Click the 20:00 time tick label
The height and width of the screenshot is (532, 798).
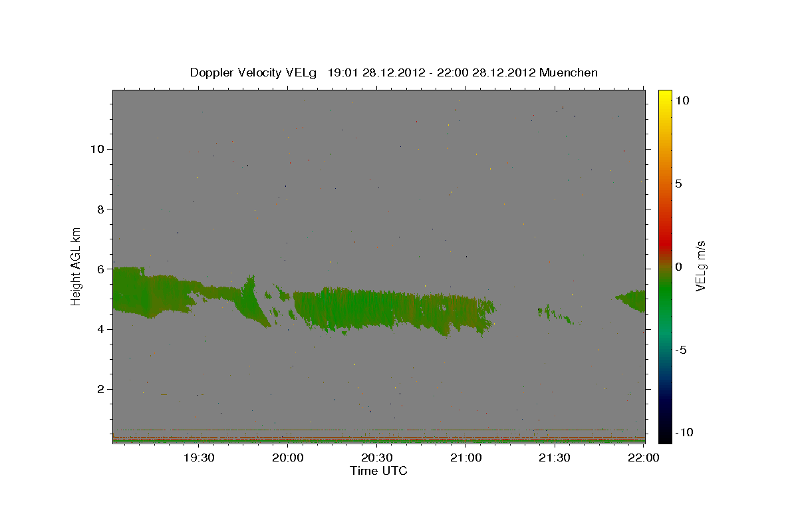pyautogui.click(x=288, y=458)
